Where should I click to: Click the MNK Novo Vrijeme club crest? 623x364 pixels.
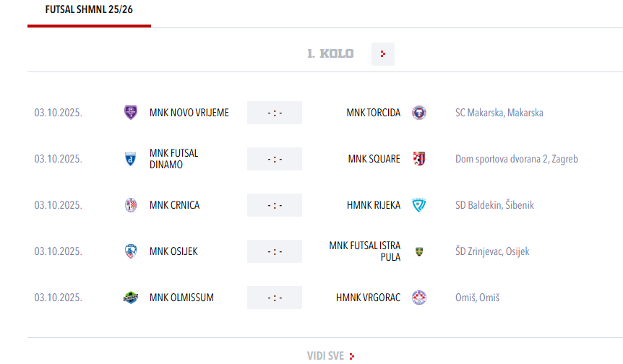click(x=131, y=113)
